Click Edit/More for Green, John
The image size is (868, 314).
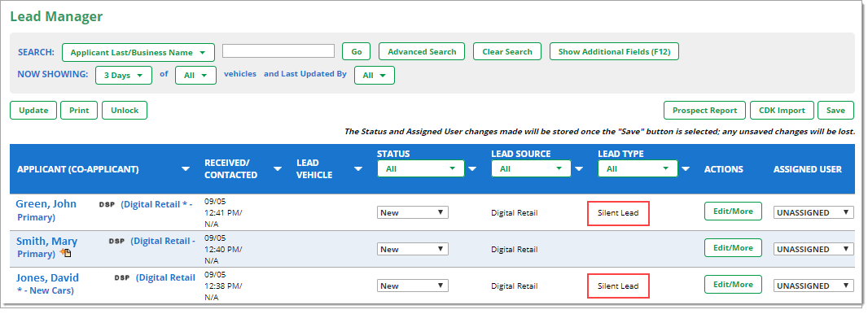point(733,212)
